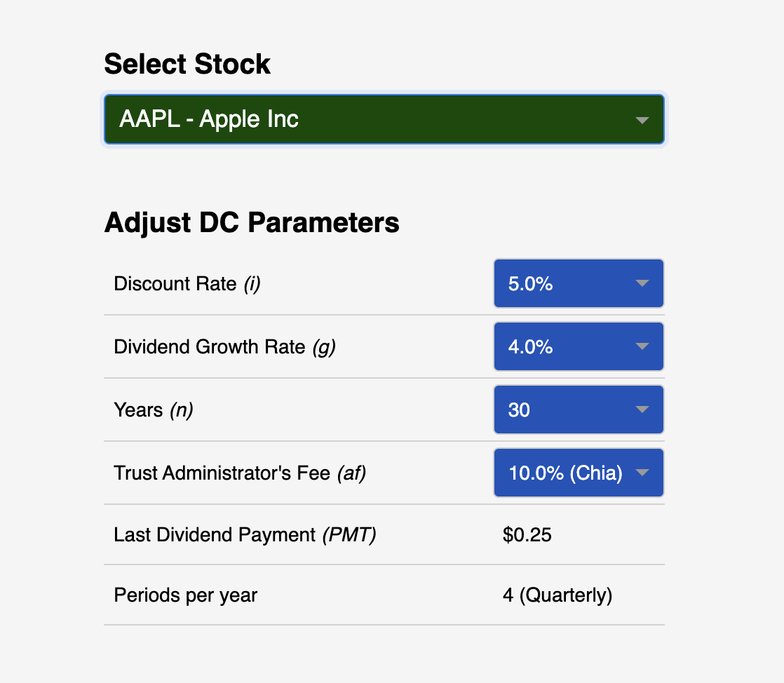
Task: Click the arrow icon in stock selector
Action: point(642,120)
